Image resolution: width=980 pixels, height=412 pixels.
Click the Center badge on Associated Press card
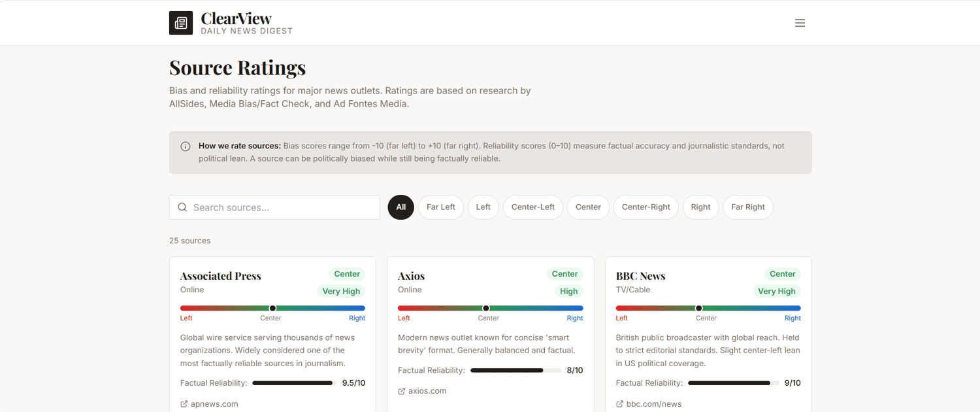pyautogui.click(x=347, y=274)
